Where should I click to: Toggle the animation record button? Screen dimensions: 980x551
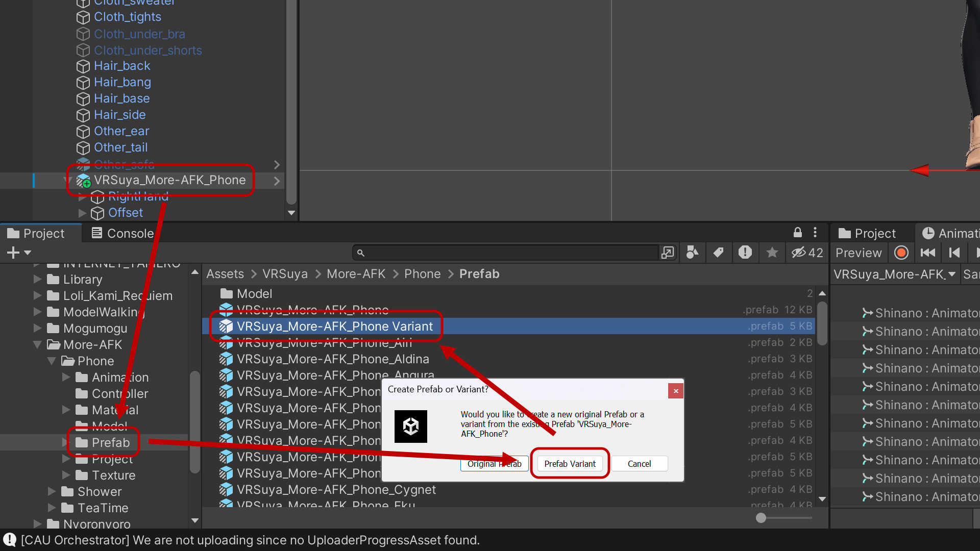(901, 253)
